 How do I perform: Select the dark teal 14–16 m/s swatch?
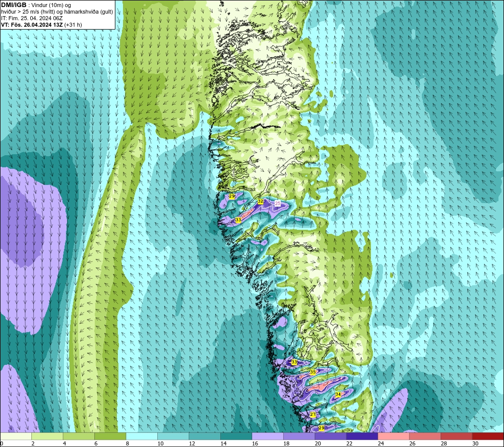[x=236, y=436]
